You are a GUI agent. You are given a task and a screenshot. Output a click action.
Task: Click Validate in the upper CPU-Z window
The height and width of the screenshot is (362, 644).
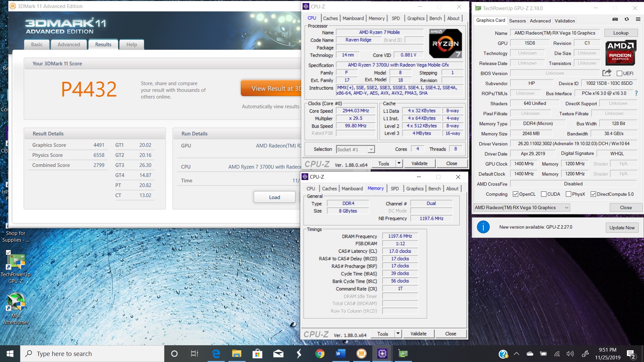(419, 163)
